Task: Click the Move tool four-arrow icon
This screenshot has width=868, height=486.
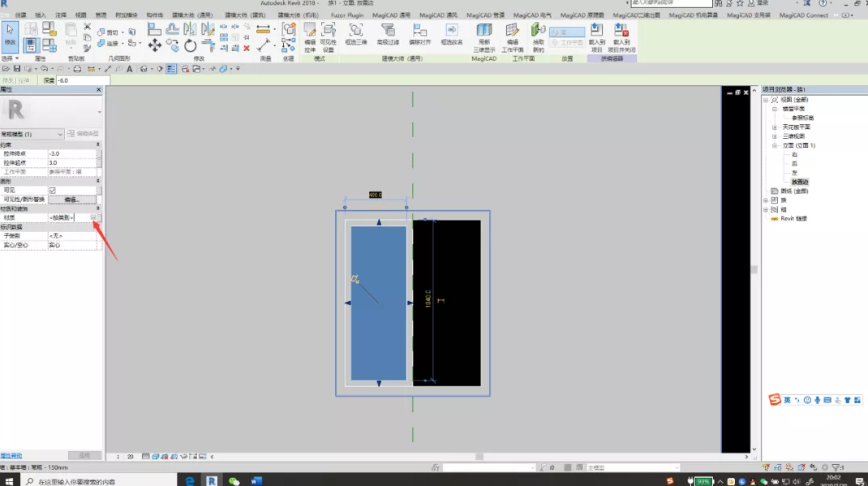Action: pos(154,45)
